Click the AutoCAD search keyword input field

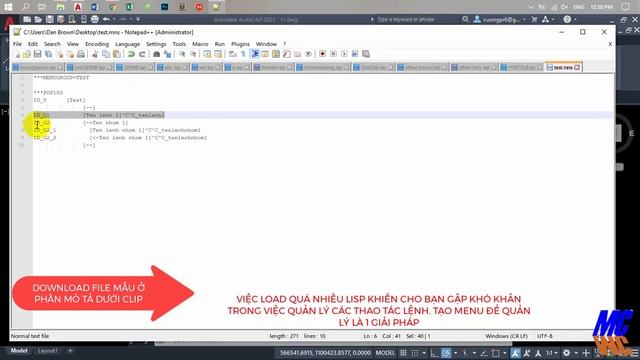[413, 19]
